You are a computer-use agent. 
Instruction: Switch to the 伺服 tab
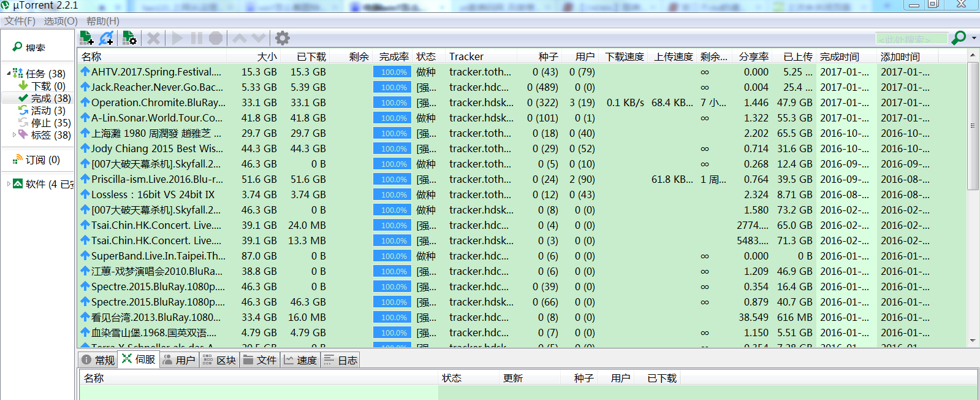[x=139, y=360]
